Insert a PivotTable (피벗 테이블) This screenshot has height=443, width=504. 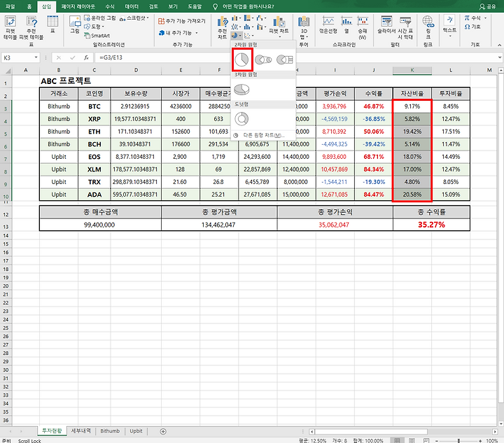(10, 27)
